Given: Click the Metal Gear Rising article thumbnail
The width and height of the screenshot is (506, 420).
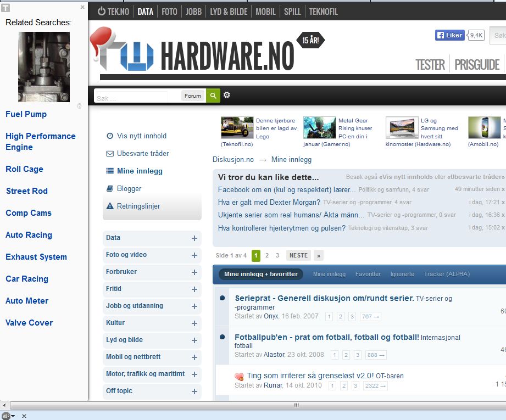Looking at the screenshot, I should (x=319, y=128).
